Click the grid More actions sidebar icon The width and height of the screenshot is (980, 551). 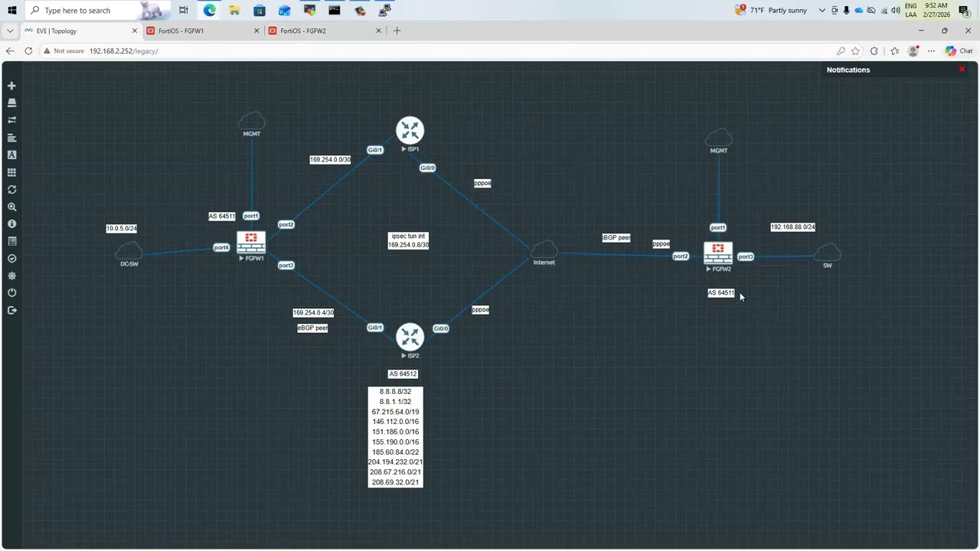(x=11, y=172)
